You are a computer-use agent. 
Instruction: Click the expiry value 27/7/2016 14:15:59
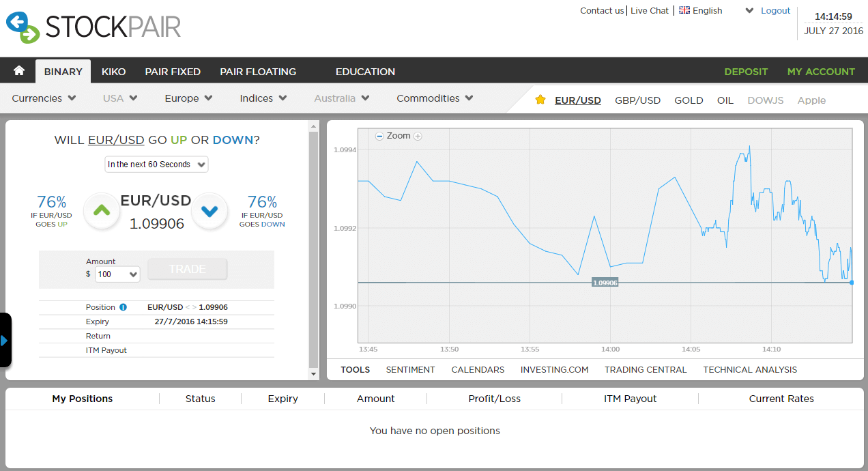tap(191, 322)
